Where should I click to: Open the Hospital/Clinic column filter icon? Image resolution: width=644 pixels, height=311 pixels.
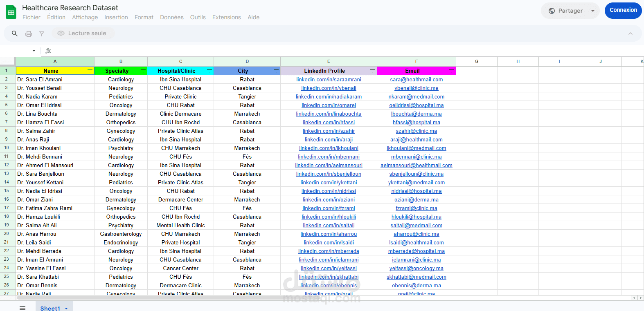209,71
